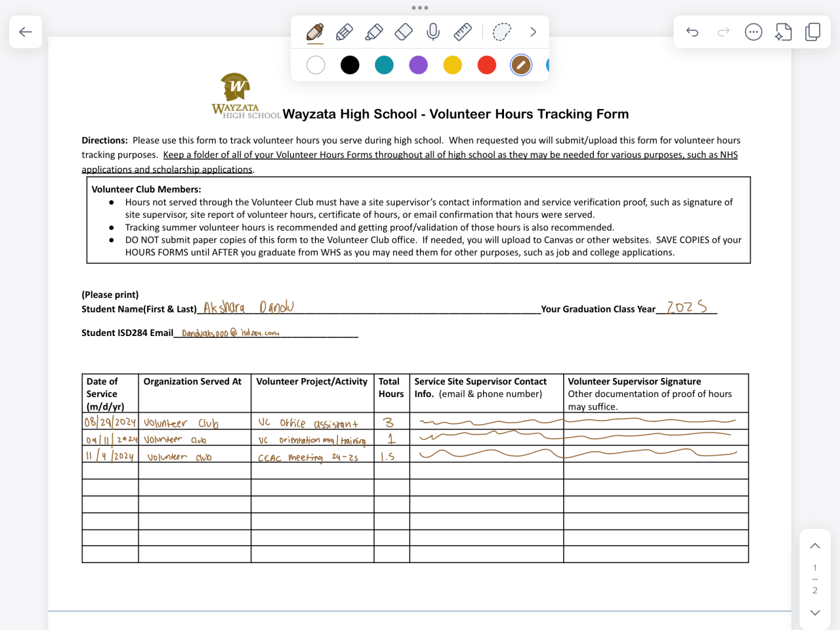Viewport: 840px width, 630px height.
Task: Go back using the left arrow button
Action: [x=26, y=32]
